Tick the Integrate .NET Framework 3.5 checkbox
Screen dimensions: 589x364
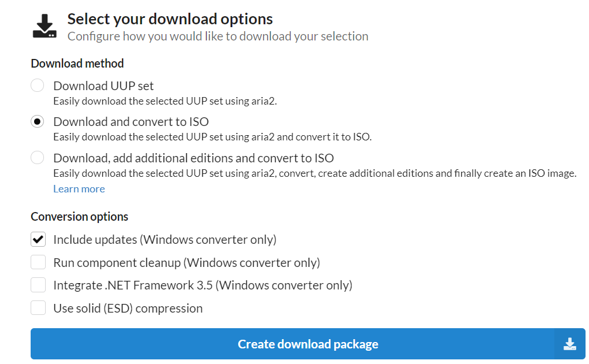point(38,285)
